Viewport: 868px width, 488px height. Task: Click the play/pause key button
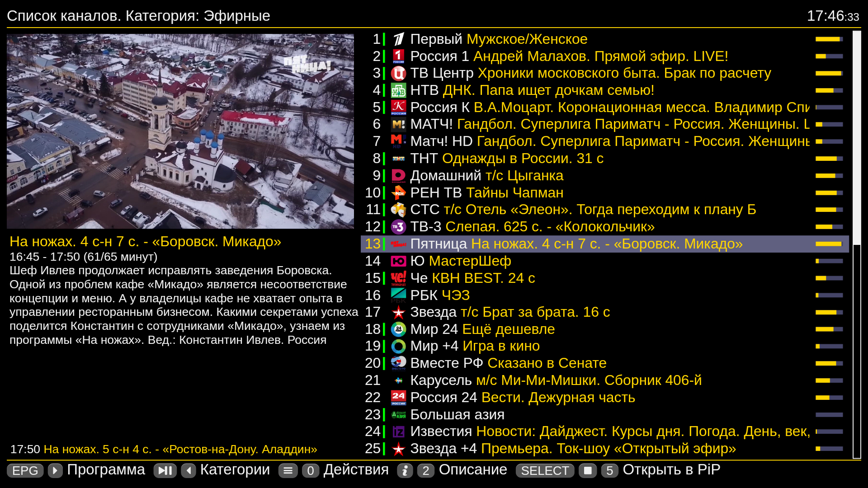[165, 470]
